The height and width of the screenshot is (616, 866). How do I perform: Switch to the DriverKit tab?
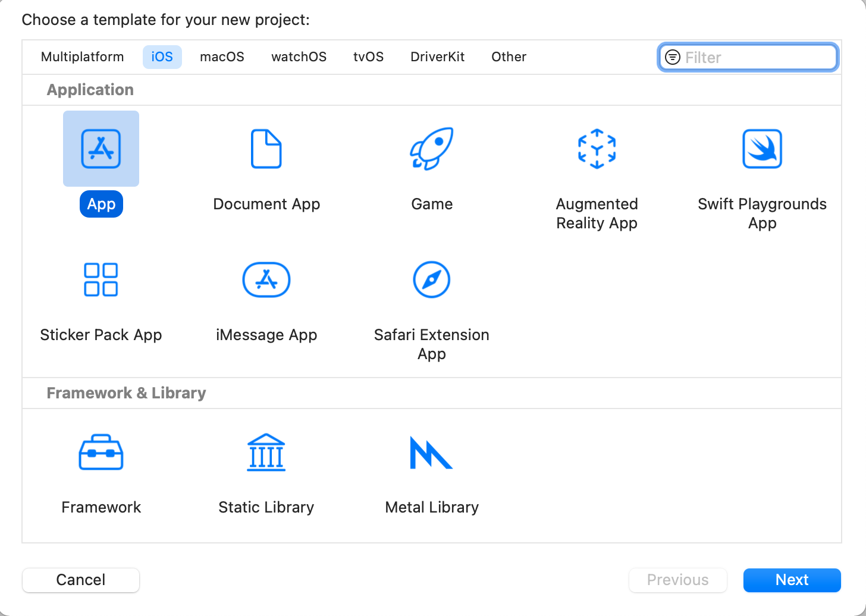pyautogui.click(x=438, y=57)
